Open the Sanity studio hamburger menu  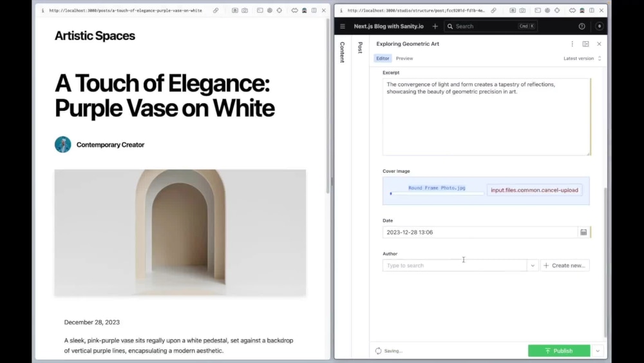click(x=343, y=26)
